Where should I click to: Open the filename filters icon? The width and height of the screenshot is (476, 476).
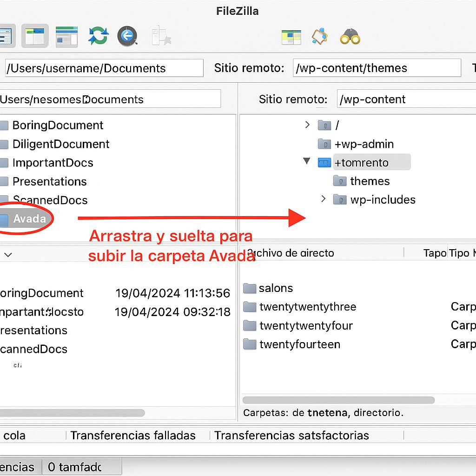click(161, 36)
